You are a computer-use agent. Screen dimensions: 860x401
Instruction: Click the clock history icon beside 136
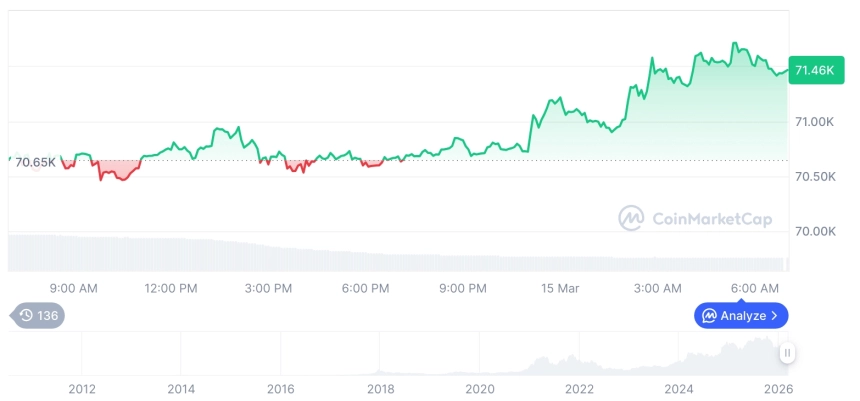click(26, 316)
